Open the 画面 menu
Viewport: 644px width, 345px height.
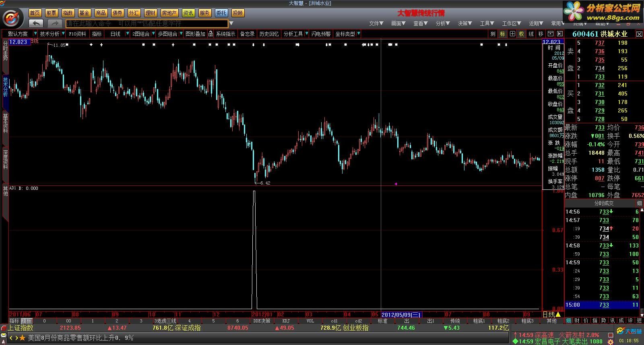(x=398, y=23)
